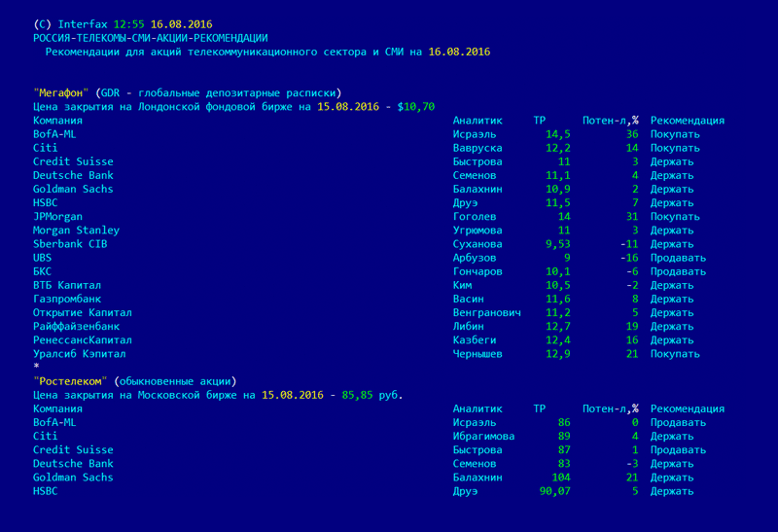This screenshot has height=532, width=778.
Task: Click analyst Ибрагимова in Ростелеком table
Action: [483, 437]
